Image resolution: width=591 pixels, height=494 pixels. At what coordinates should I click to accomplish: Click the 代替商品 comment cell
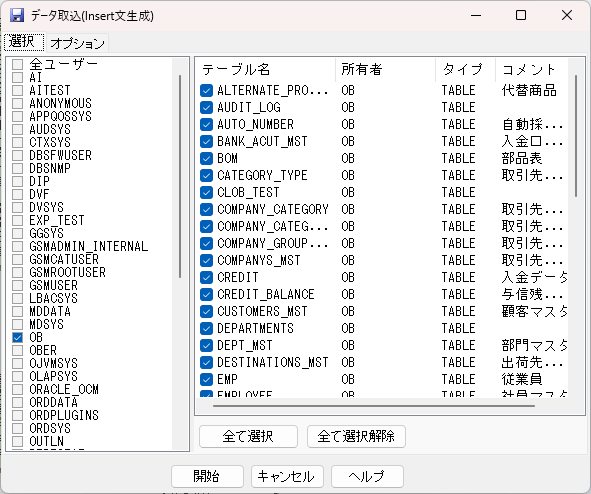tap(529, 90)
